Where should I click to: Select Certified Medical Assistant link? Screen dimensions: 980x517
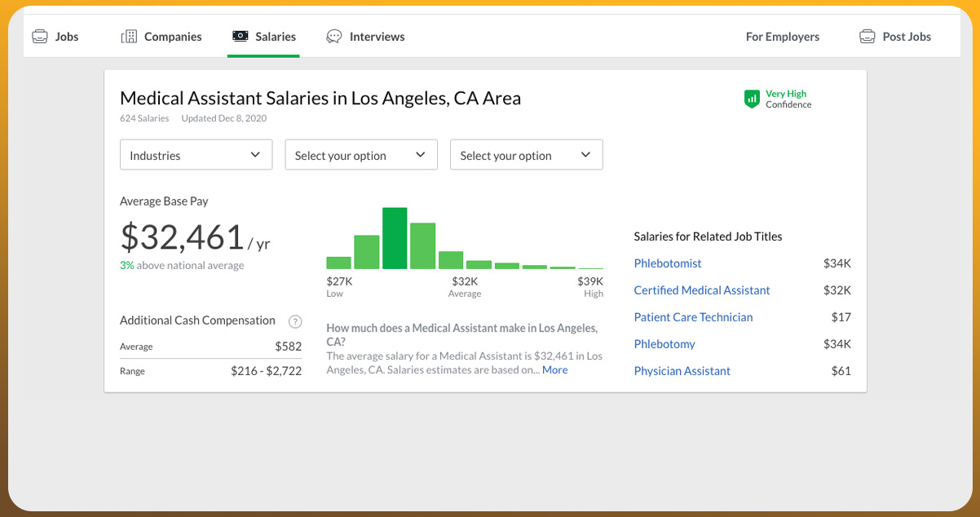point(701,290)
